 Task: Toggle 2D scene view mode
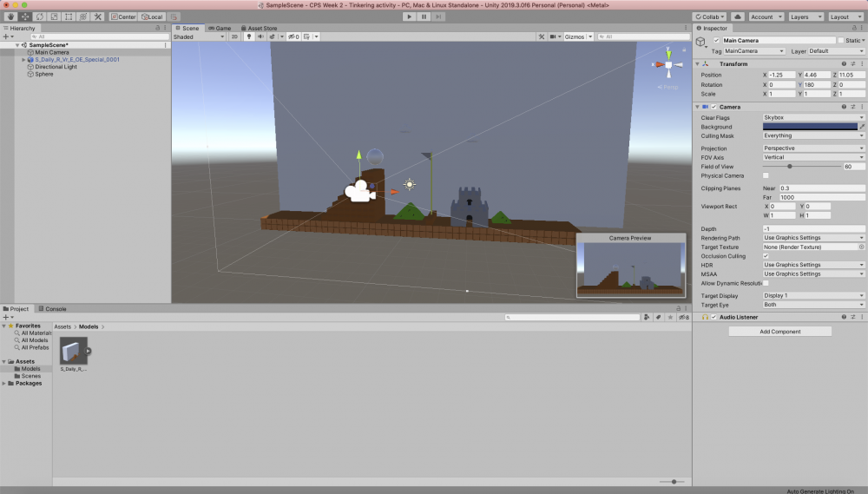tap(234, 36)
